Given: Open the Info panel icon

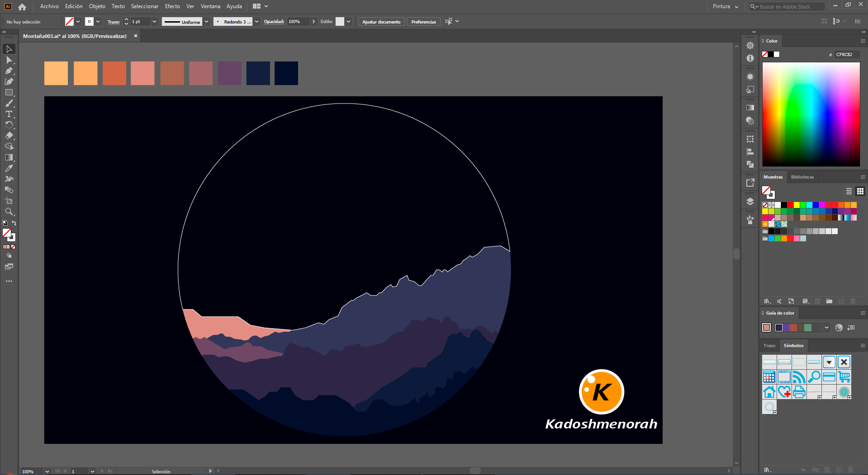Looking at the screenshot, I should pyautogui.click(x=750, y=58).
